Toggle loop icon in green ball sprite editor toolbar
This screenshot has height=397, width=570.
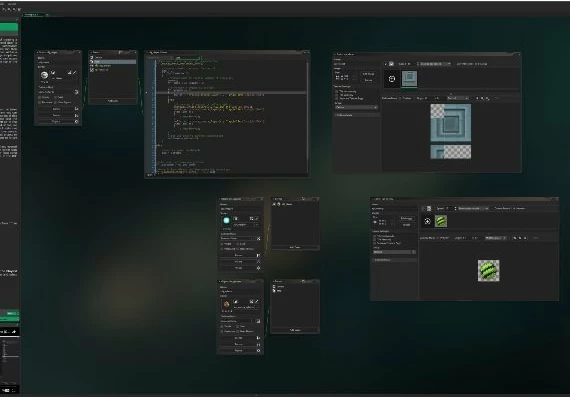click(x=429, y=209)
